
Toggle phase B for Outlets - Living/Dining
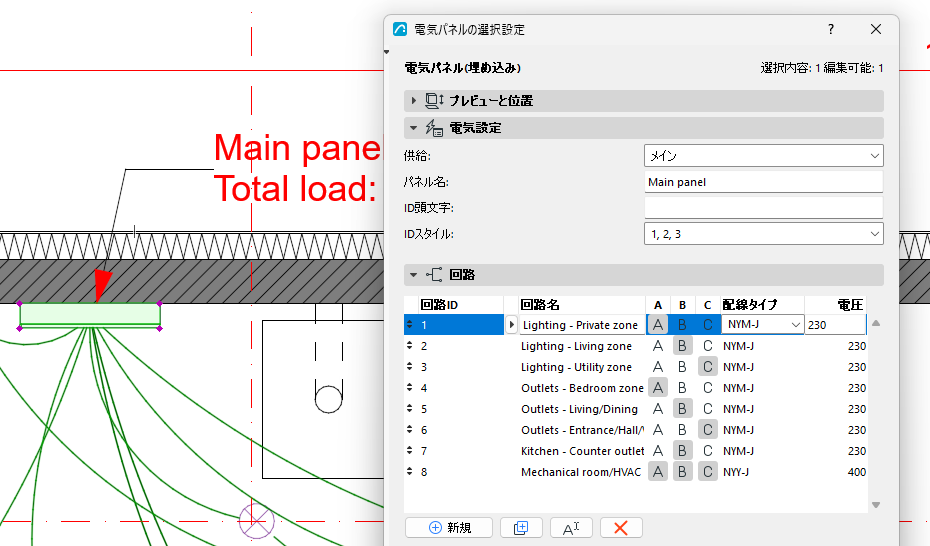683,408
